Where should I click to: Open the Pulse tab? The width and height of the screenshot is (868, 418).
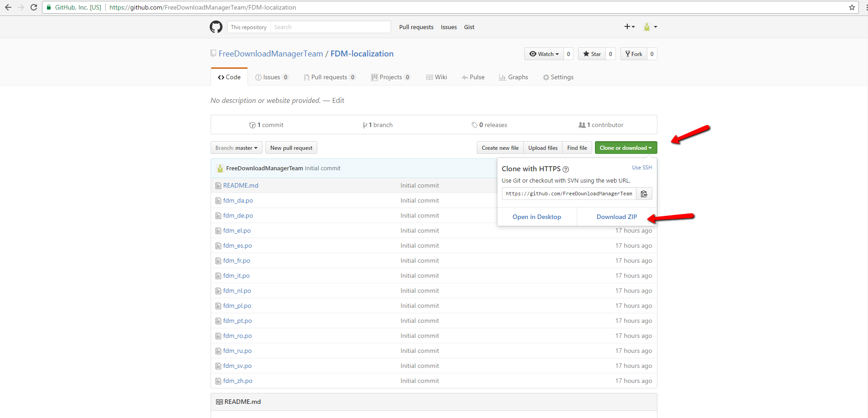tap(473, 77)
